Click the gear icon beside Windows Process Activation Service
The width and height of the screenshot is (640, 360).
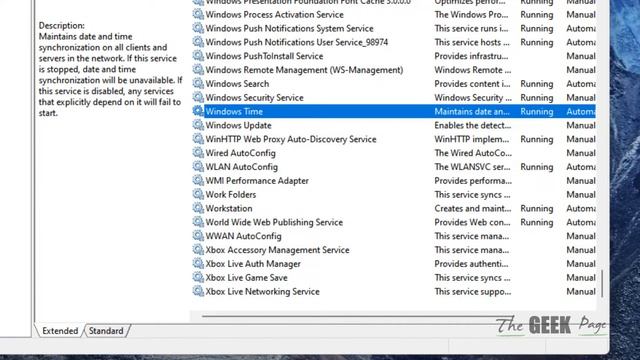tap(198, 14)
